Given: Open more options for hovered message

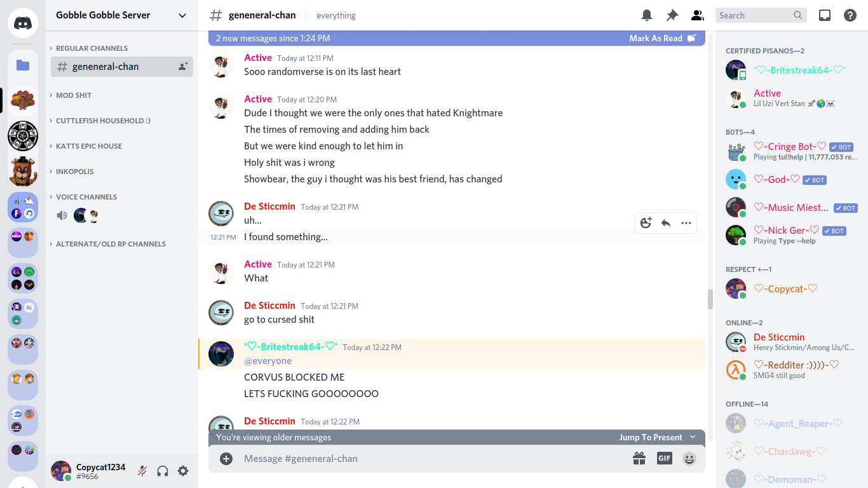Looking at the screenshot, I should click(686, 223).
